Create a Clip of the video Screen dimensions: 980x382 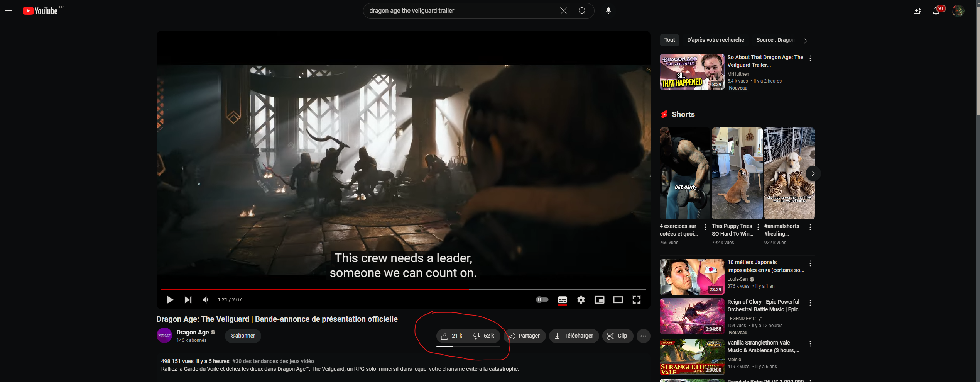coord(617,336)
